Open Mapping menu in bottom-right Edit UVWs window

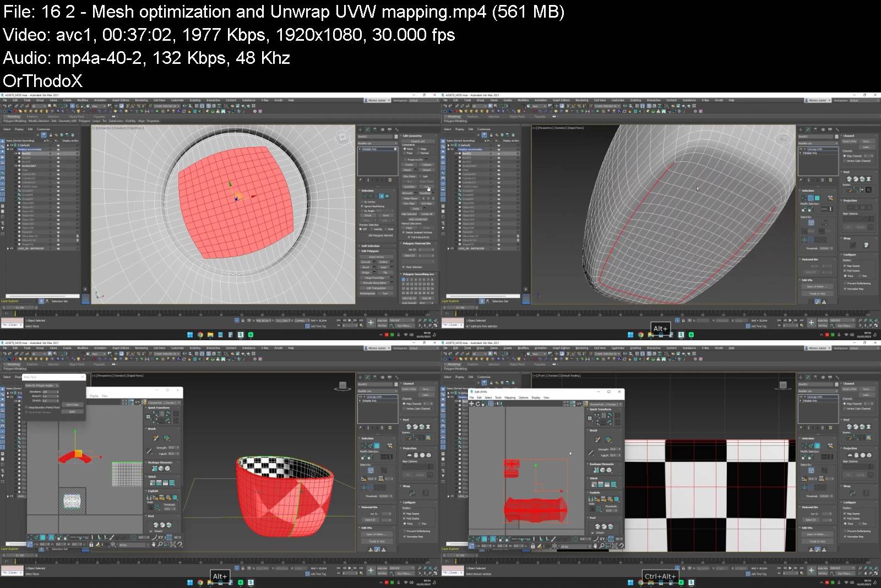click(x=510, y=398)
